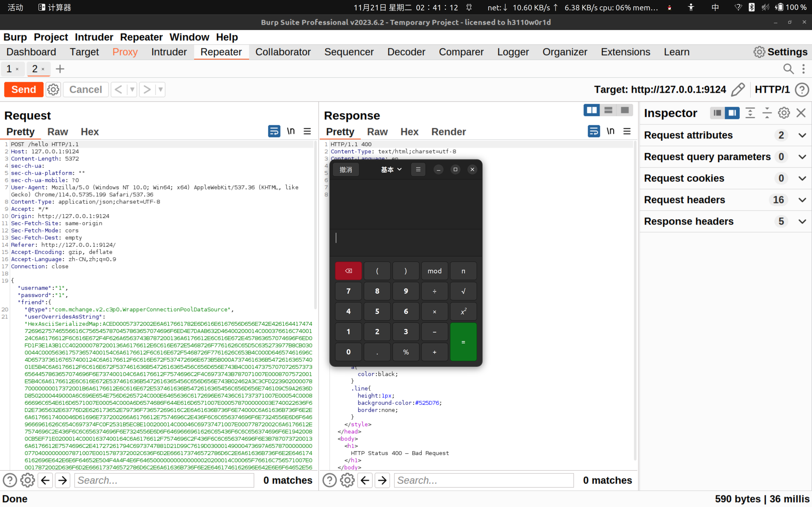The width and height of the screenshot is (812, 507).
Task: Open Inspector settings gear icon
Action: click(784, 113)
